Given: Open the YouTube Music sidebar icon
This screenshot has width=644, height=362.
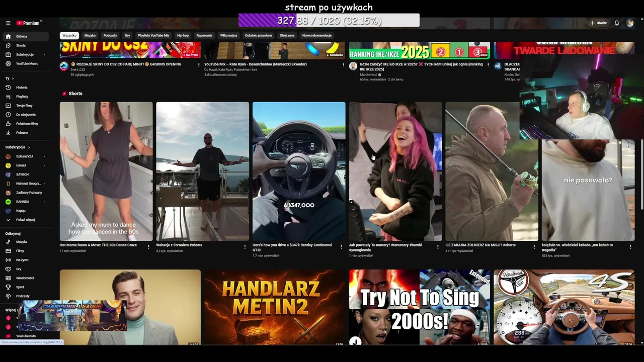Looking at the screenshot, I should click(x=8, y=63).
